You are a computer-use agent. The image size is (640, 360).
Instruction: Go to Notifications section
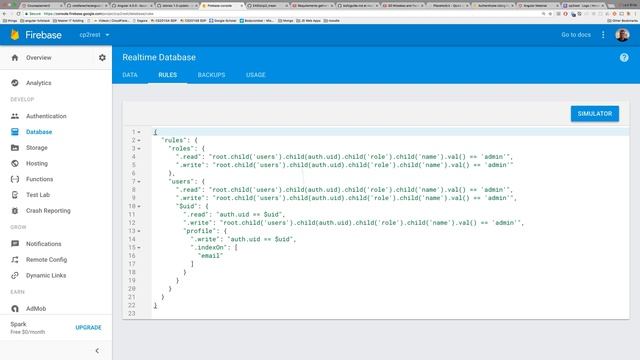(44, 244)
